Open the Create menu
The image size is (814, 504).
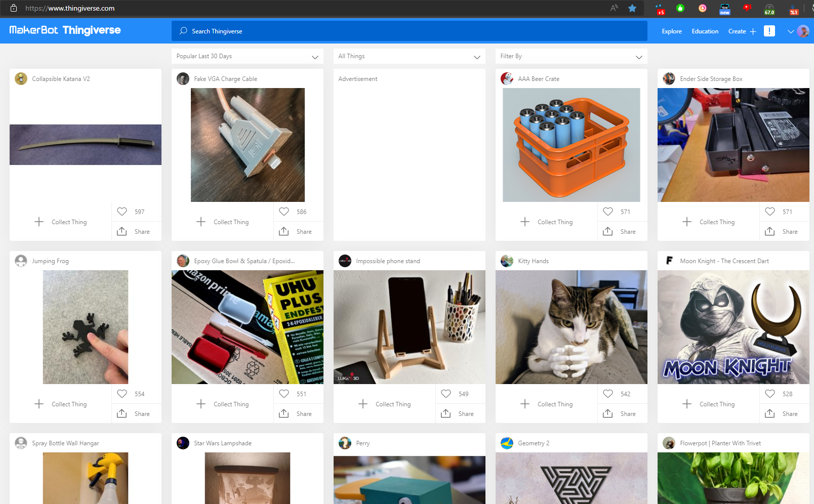pos(742,31)
